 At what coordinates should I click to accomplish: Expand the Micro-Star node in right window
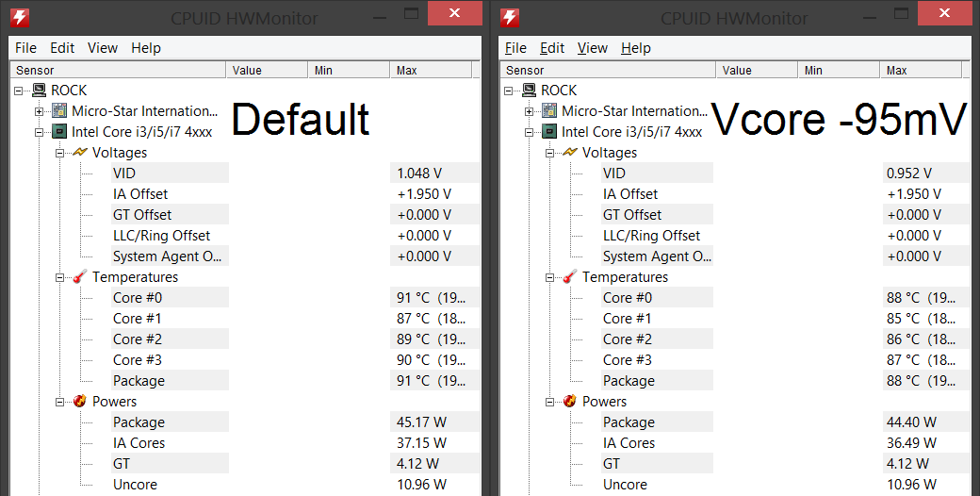click(x=530, y=111)
